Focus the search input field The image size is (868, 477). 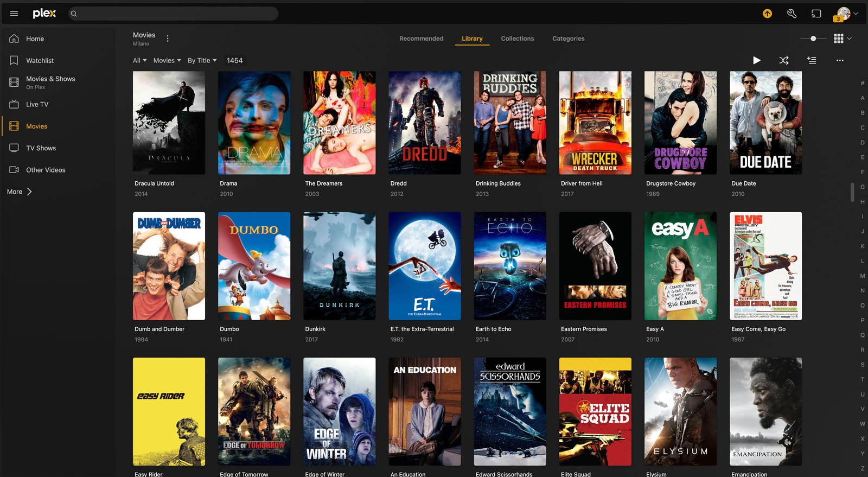[x=174, y=14]
